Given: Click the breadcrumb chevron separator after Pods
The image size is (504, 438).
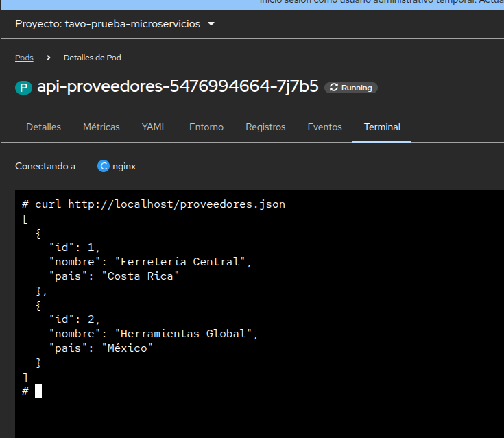Looking at the screenshot, I should (49, 58).
